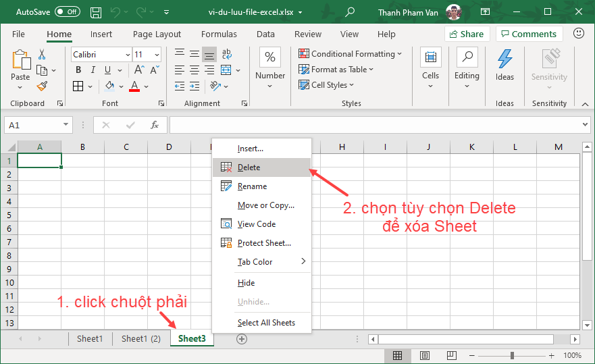Open the Editing magnifier button
Viewport: 595px width, 364px height.
pos(467,57)
